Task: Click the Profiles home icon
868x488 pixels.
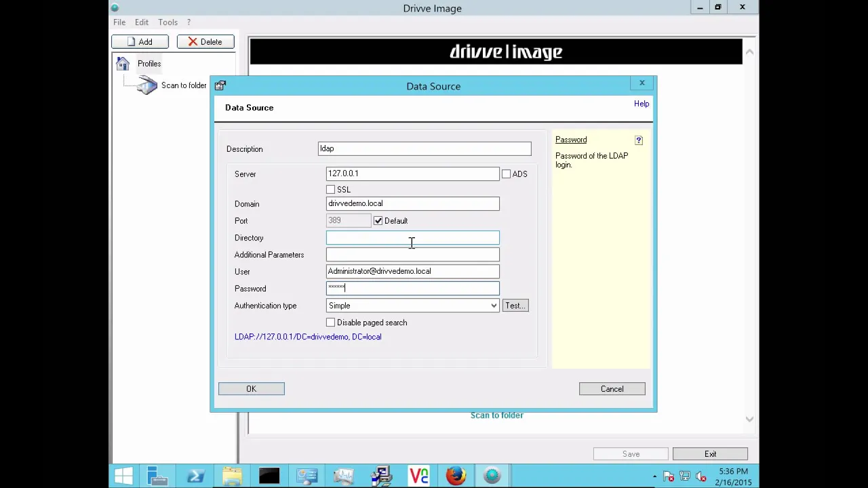Action: [x=123, y=64]
